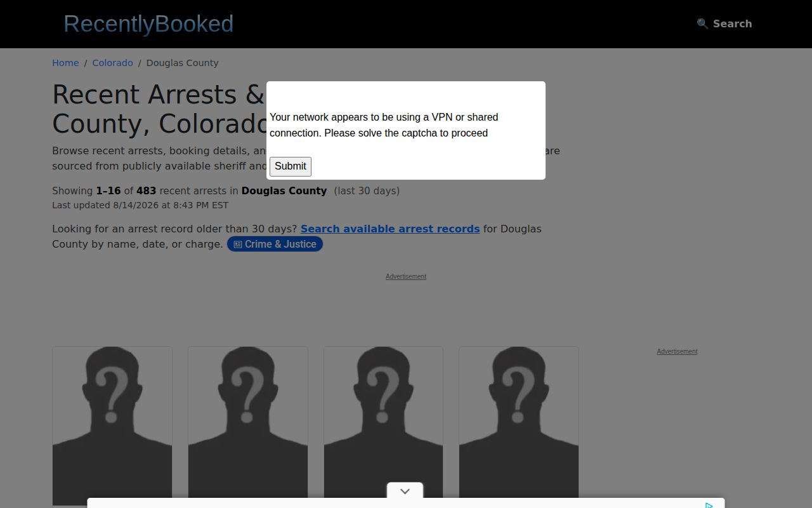Open the Colorado breadcrumb link
The width and height of the screenshot is (812, 508).
tap(112, 63)
